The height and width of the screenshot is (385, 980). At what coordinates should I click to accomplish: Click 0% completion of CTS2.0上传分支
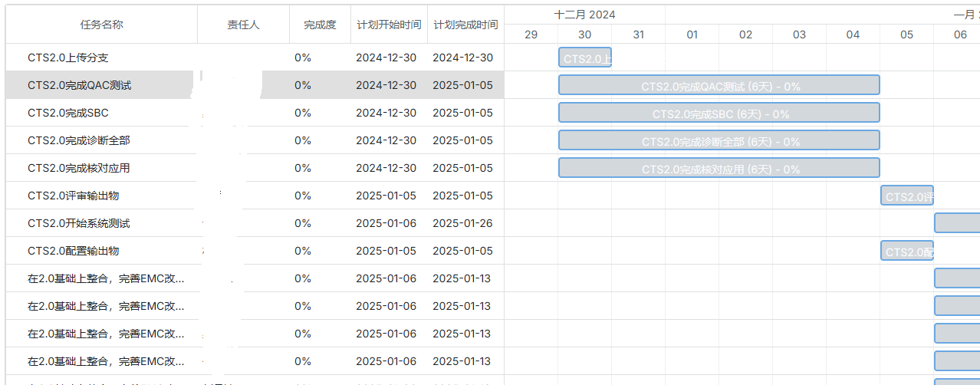(303, 58)
